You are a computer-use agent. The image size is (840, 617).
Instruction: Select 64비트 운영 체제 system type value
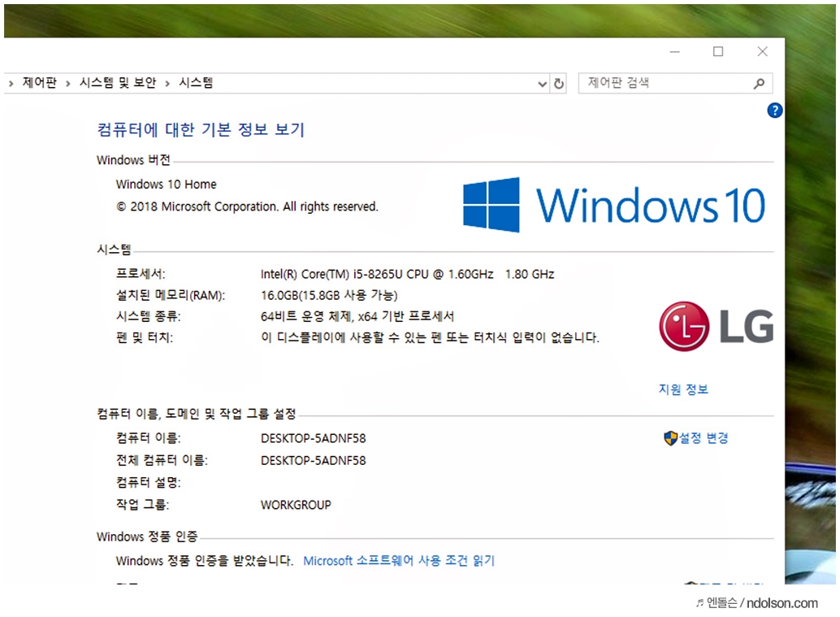point(357,316)
